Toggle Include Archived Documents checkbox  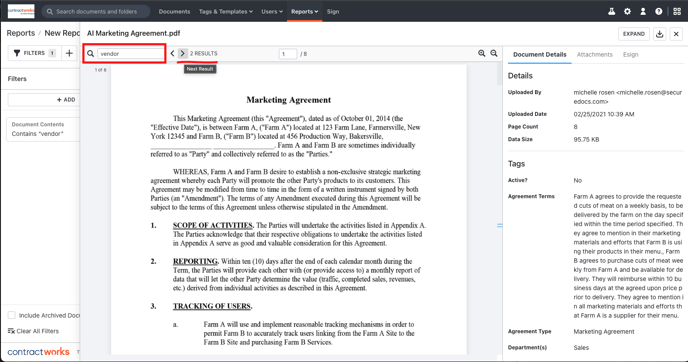[x=12, y=315]
